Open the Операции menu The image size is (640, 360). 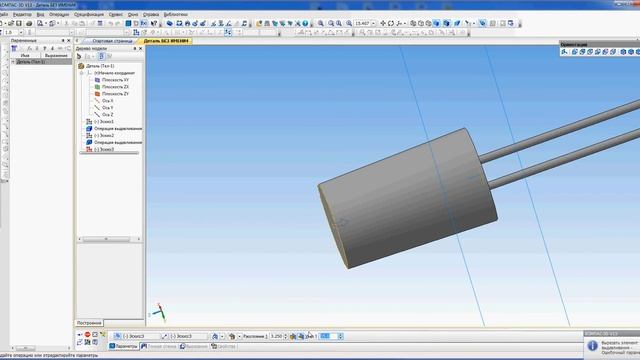(x=59, y=14)
